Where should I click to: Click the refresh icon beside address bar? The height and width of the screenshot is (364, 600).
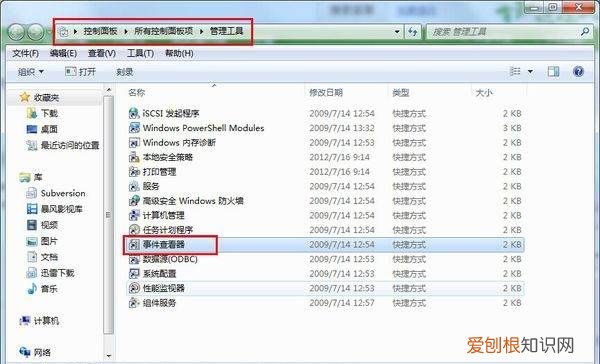413,32
